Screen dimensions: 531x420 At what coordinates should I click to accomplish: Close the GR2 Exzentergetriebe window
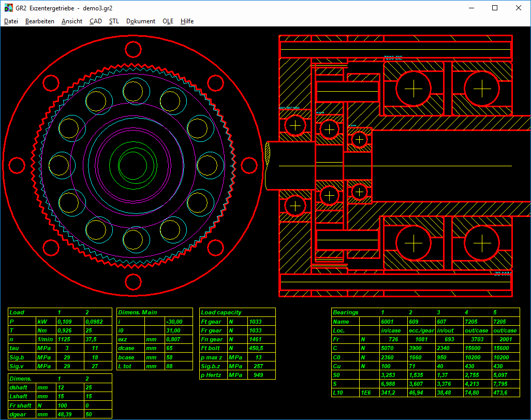[519, 8]
